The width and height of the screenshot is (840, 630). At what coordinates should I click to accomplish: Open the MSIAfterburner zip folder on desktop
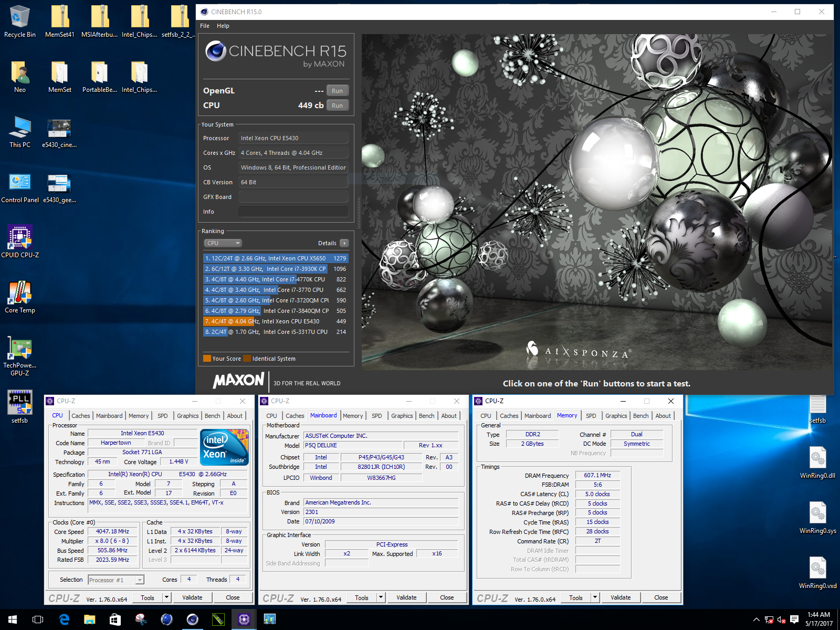pos(100,21)
